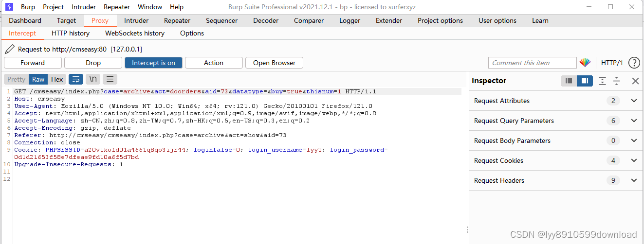Click the Forward button
This screenshot has width=644, height=244.
coord(33,63)
